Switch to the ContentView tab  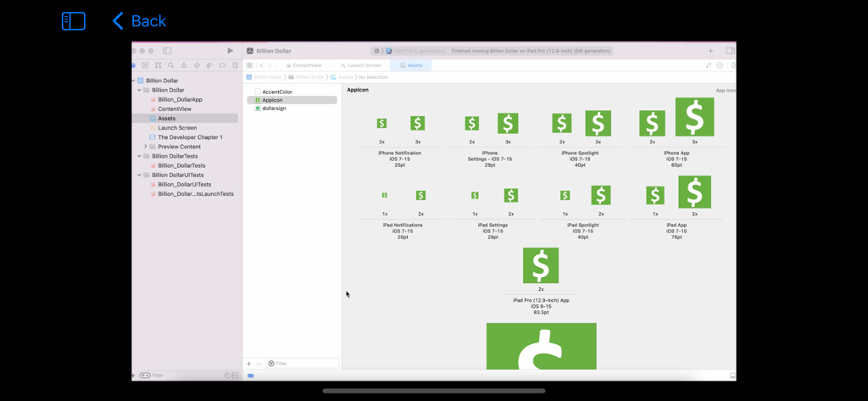303,65
